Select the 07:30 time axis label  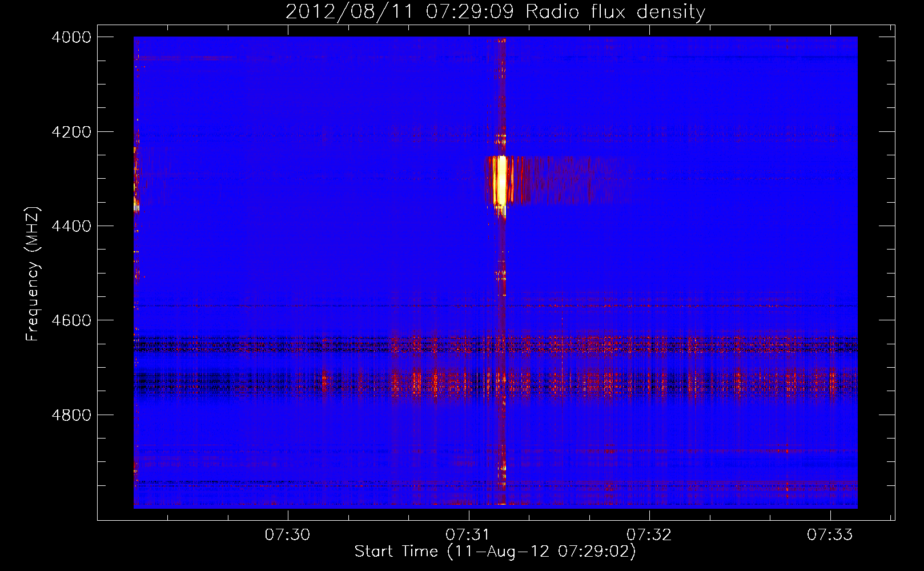[x=287, y=535]
